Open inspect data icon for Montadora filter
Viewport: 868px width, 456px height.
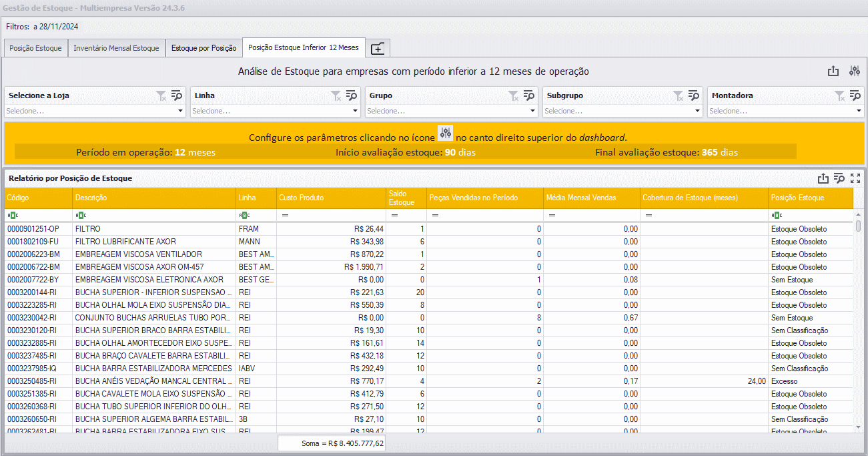point(856,95)
